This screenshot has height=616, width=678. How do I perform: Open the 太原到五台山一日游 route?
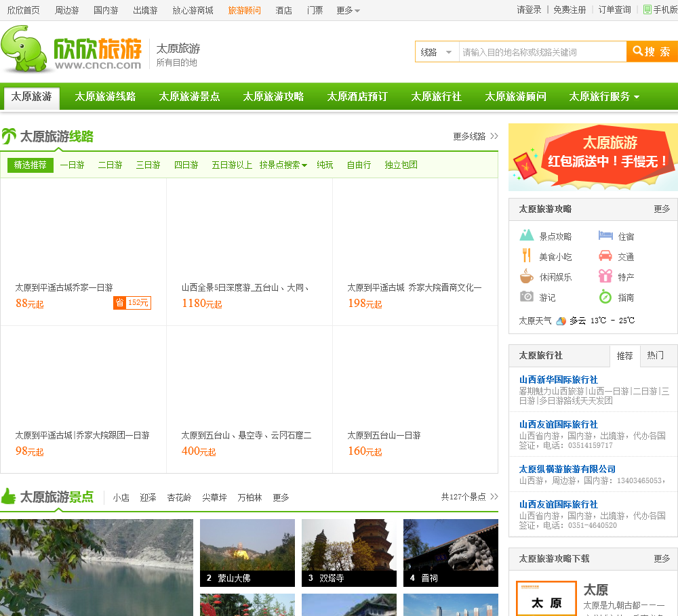pyautogui.click(x=384, y=435)
